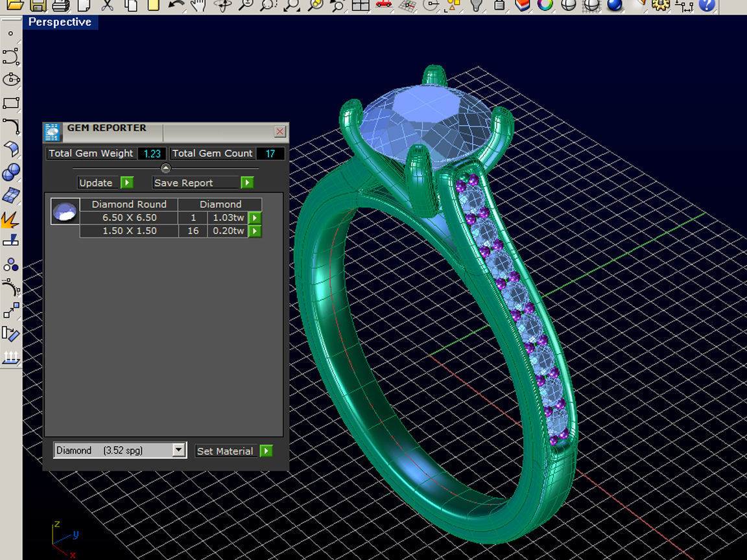The height and width of the screenshot is (560, 747).
Task: Expand the 0.20tw row green arrow
Action: pyautogui.click(x=255, y=231)
